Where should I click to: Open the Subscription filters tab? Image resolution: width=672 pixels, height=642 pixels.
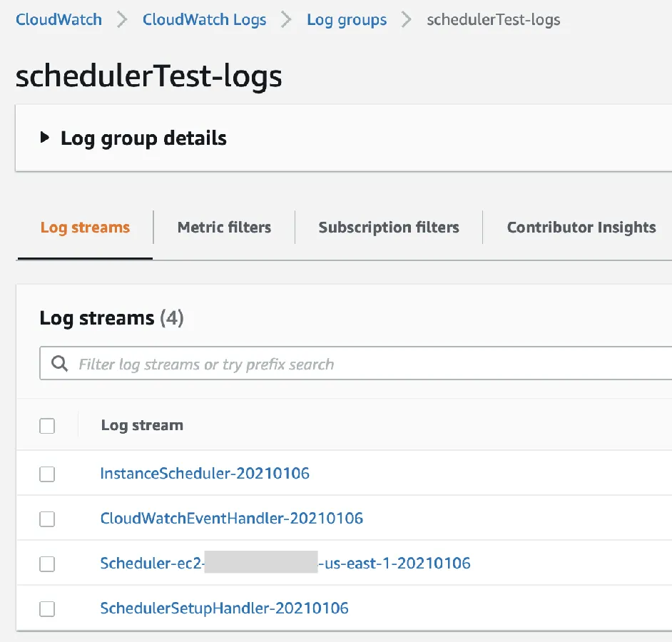point(389,228)
